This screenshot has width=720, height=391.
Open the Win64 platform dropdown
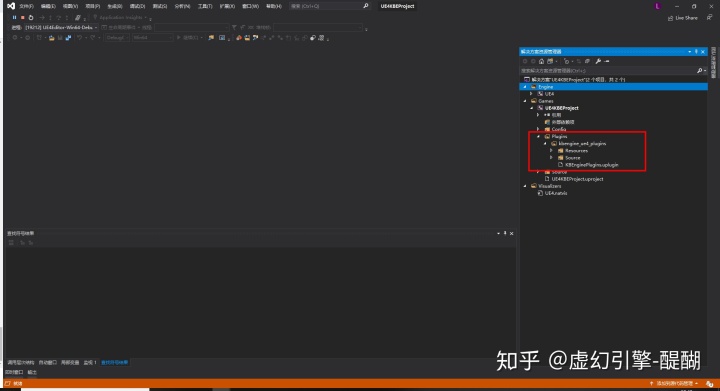(152, 38)
